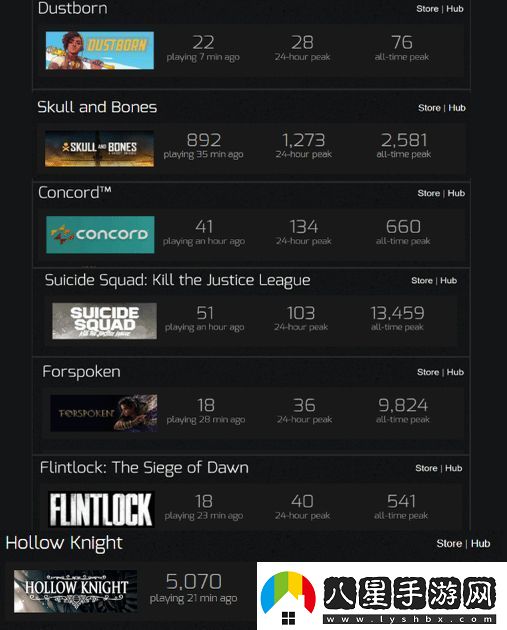
Task: Click the Suicide Squad: Kill the Justice League heading
Action: click(177, 280)
